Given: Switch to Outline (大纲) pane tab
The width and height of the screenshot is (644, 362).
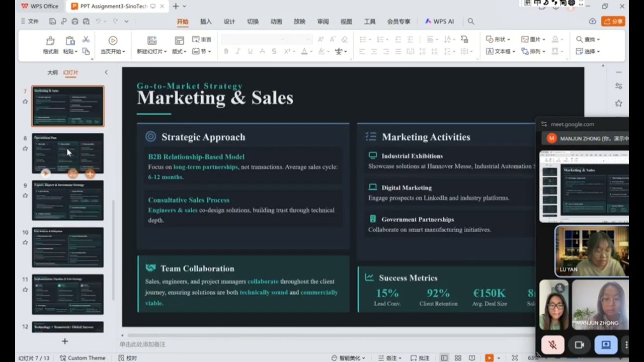Looking at the screenshot, I should point(52,72).
